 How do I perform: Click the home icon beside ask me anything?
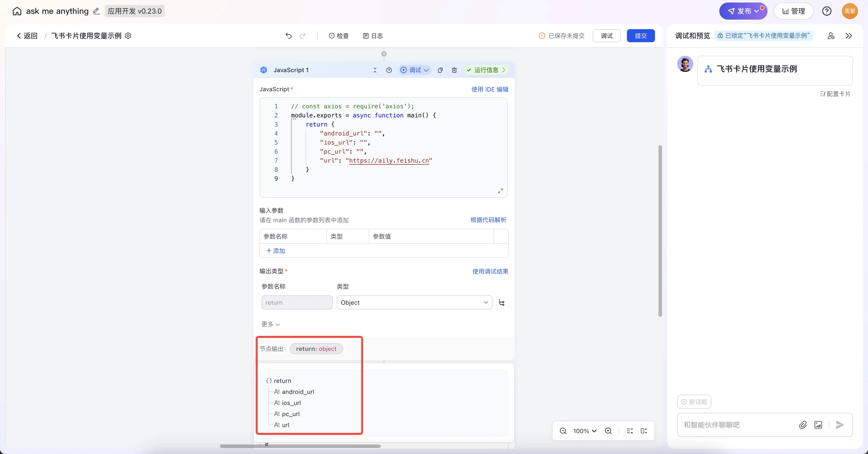tap(17, 11)
